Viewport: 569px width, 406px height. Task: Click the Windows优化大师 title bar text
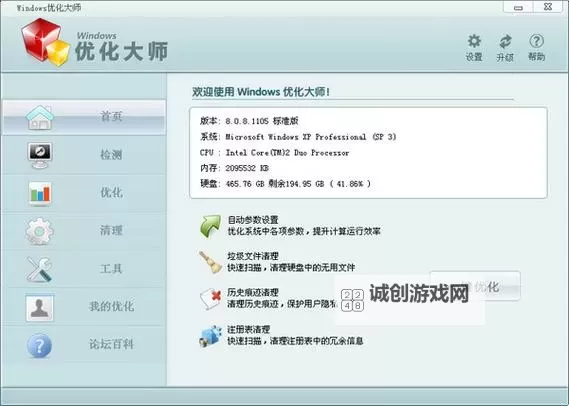49,8
